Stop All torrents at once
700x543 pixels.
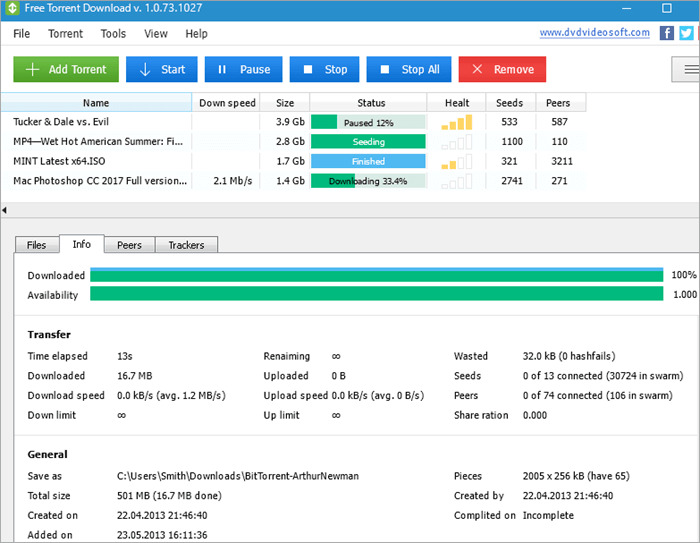click(x=408, y=69)
